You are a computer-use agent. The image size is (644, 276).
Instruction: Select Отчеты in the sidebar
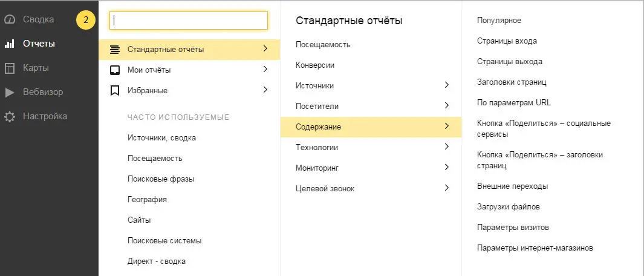39,44
